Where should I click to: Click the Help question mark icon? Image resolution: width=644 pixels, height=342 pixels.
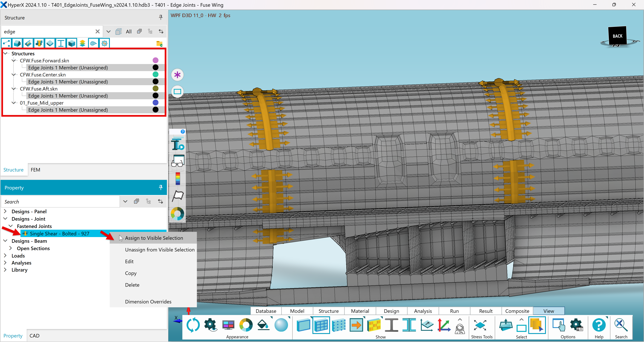[x=599, y=325]
